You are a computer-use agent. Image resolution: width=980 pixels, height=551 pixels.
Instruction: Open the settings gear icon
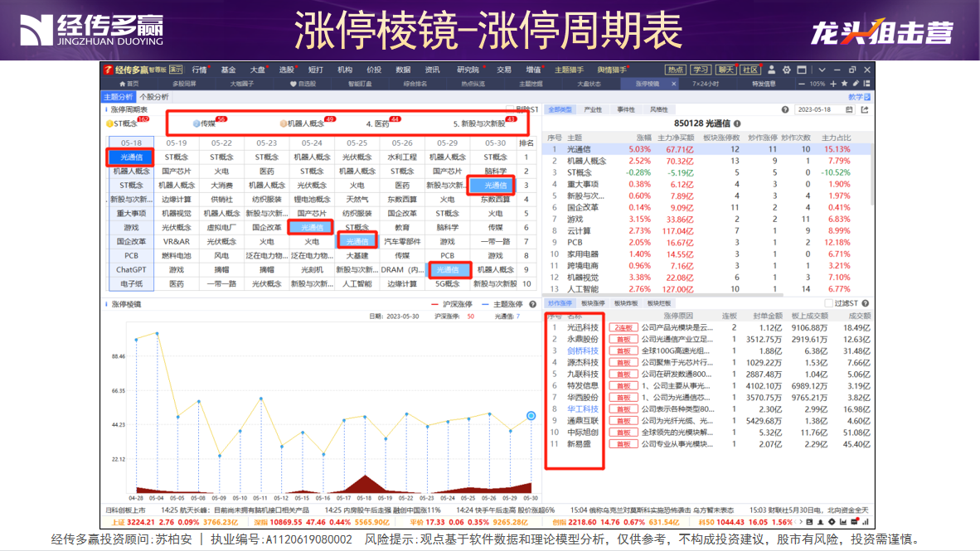click(x=786, y=70)
